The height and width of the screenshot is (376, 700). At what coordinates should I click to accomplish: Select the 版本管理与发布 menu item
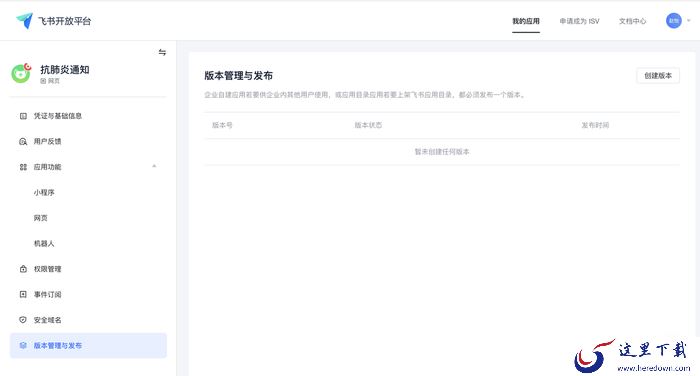[88, 345]
